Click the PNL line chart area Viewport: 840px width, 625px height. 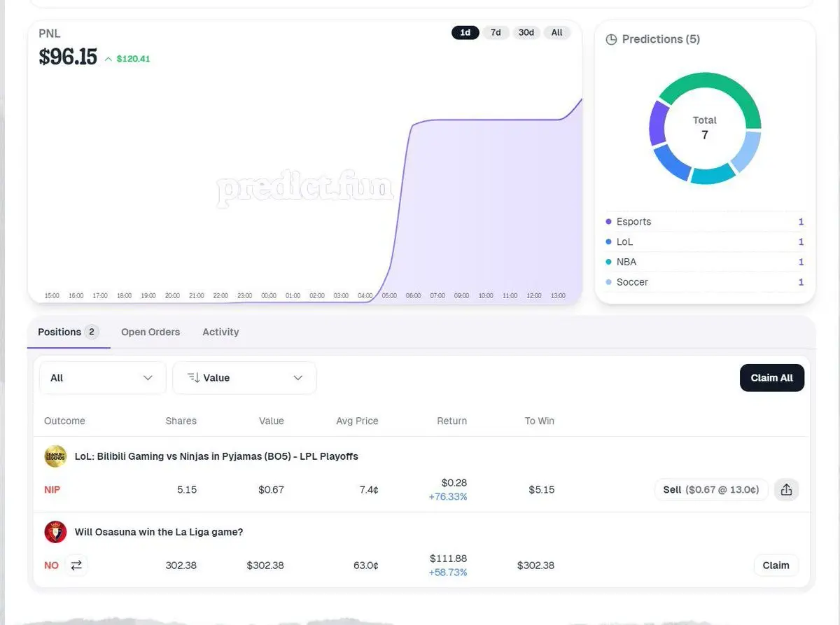(305, 189)
